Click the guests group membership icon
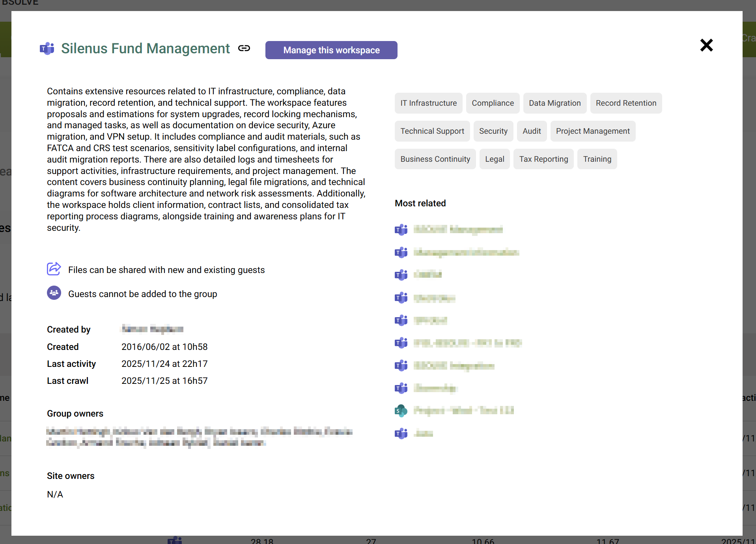This screenshot has height=544, width=756. [x=54, y=293]
